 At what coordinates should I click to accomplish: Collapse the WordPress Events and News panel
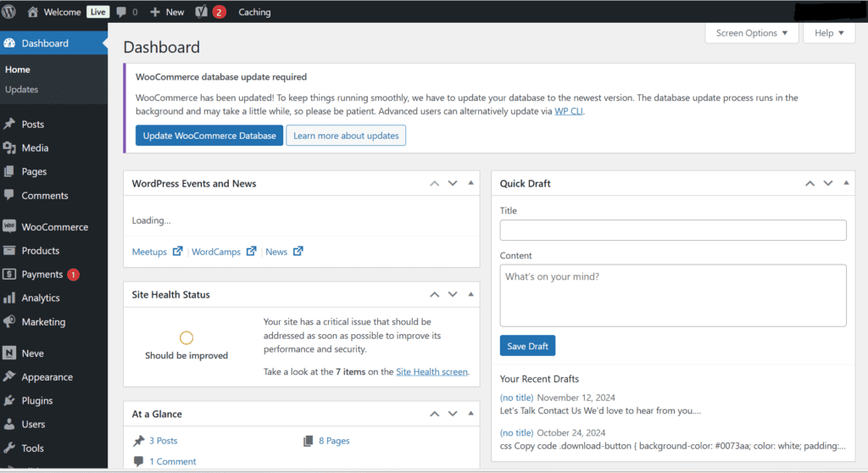tap(471, 183)
